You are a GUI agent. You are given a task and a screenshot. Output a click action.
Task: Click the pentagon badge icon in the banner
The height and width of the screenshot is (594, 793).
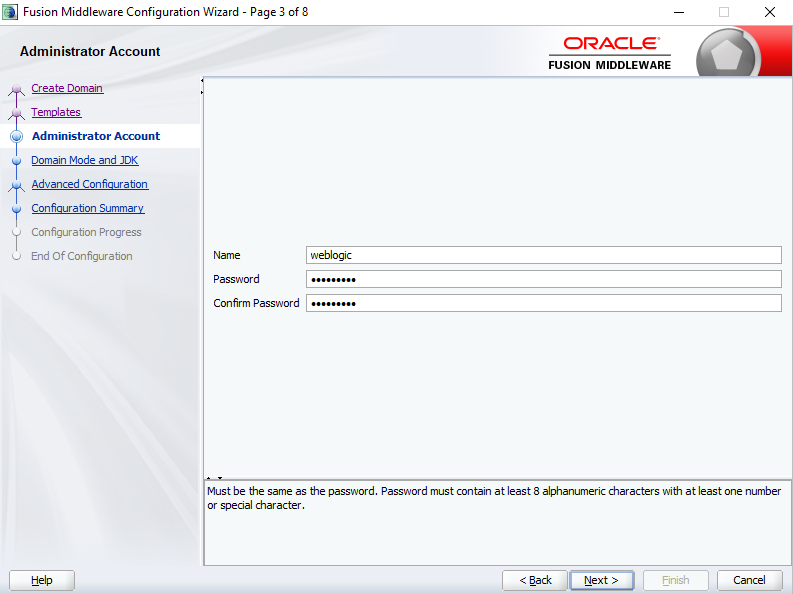click(x=726, y=55)
